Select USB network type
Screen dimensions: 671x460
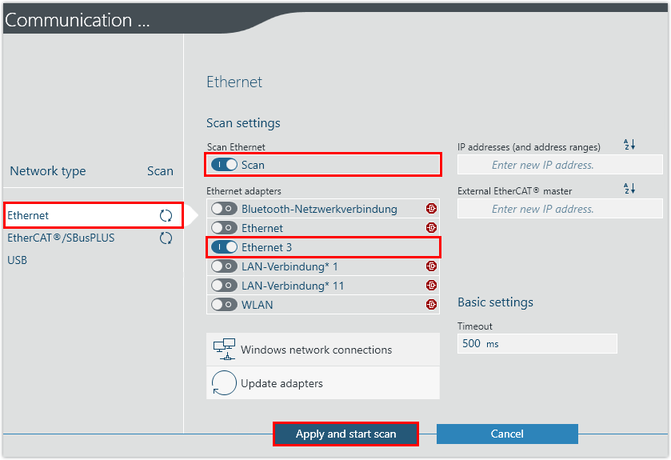click(18, 260)
